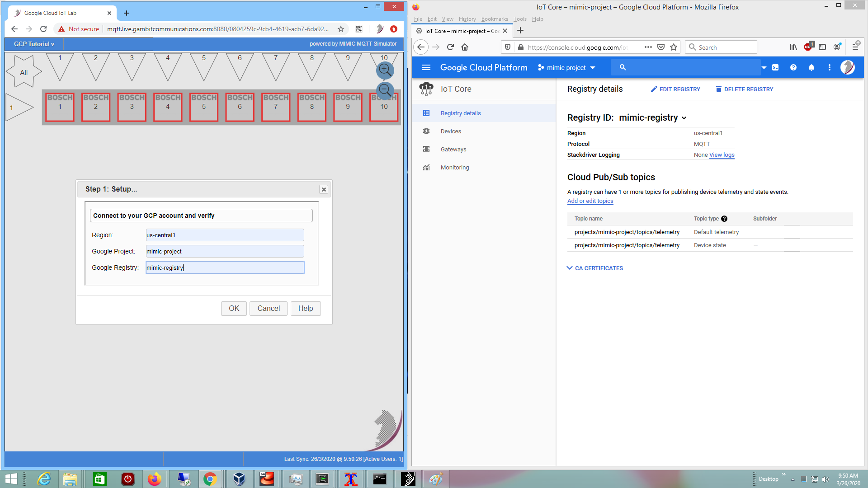The width and height of the screenshot is (868, 488).
Task: Open File Explorer from taskbar
Action: [x=70, y=479]
